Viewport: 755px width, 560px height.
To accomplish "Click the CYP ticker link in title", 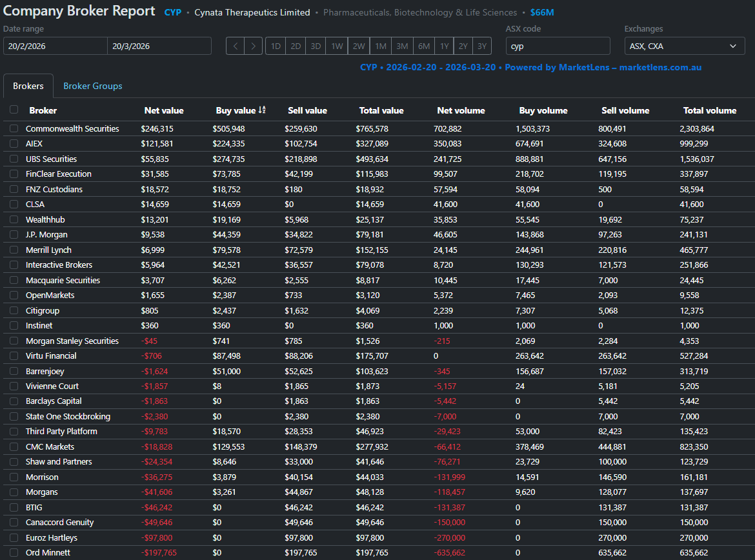I will 173,12.
